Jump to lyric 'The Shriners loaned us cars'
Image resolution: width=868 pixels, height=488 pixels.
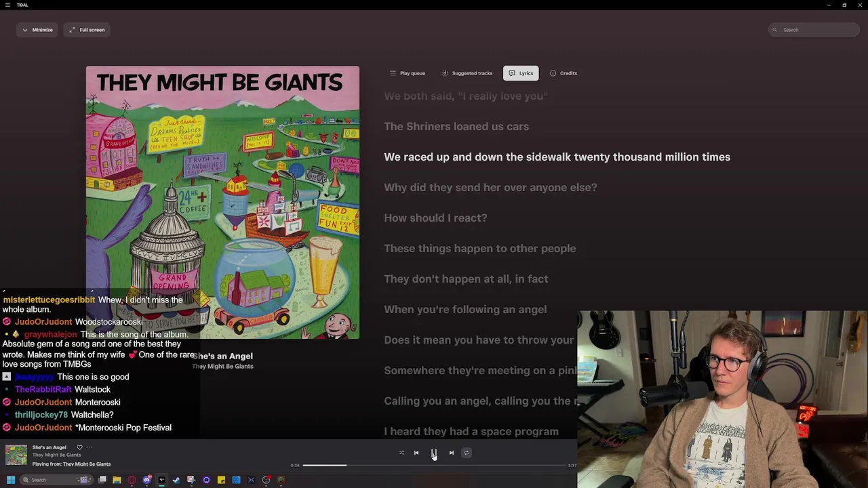point(456,127)
